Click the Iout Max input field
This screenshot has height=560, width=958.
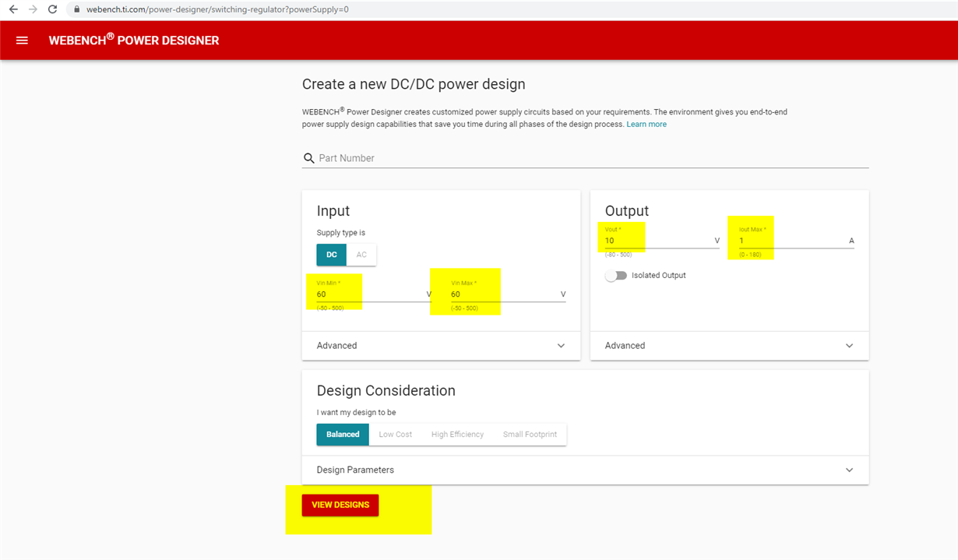(797, 241)
